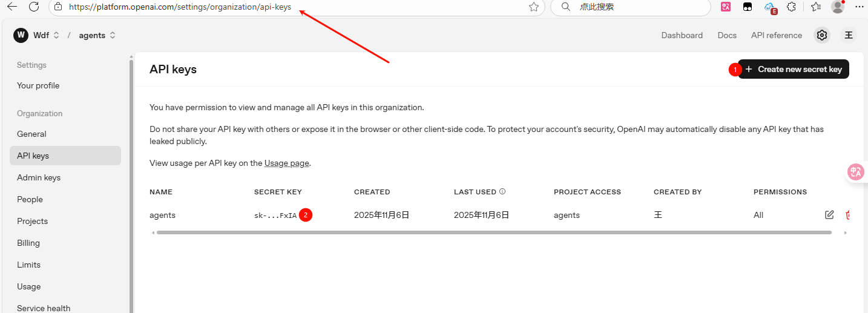Select API keys in sidebar
868x313 pixels.
pyautogui.click(x=65, y=156)
